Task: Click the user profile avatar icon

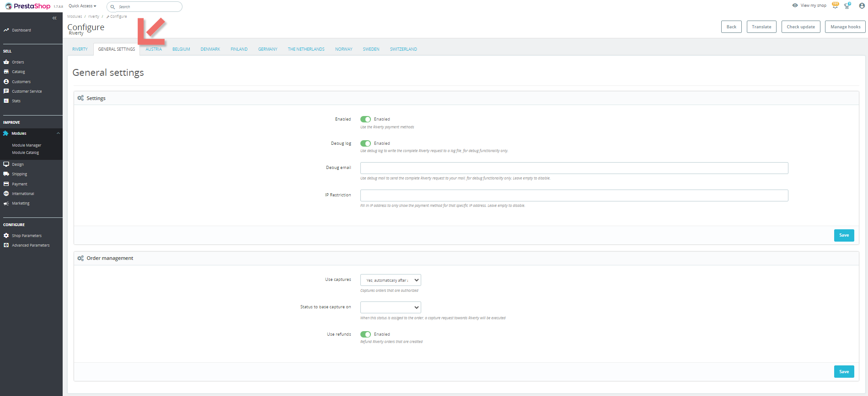Action: (x=862, y=6)
